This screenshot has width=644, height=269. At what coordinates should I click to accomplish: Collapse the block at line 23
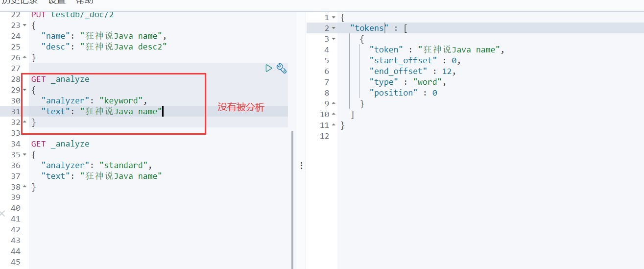click(x=25, y=25)
